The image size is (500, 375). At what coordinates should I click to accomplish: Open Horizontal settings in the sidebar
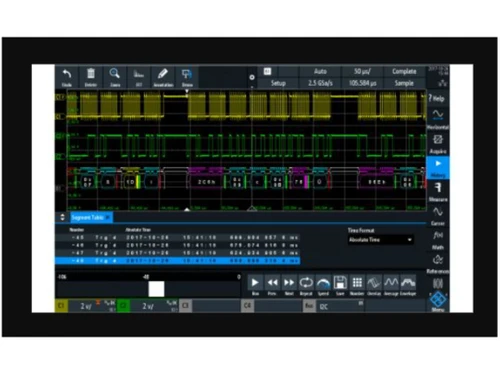click(x=438, y=119)
